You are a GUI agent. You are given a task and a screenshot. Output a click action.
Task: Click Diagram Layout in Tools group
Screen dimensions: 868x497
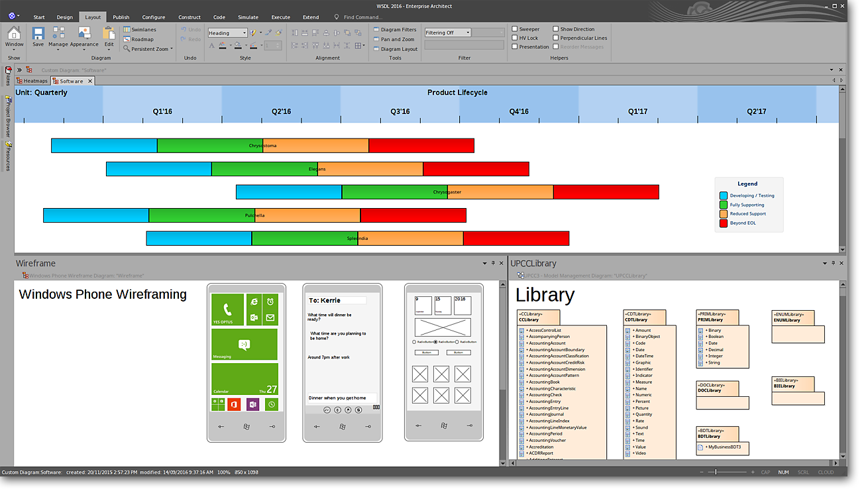pos(399,49)
